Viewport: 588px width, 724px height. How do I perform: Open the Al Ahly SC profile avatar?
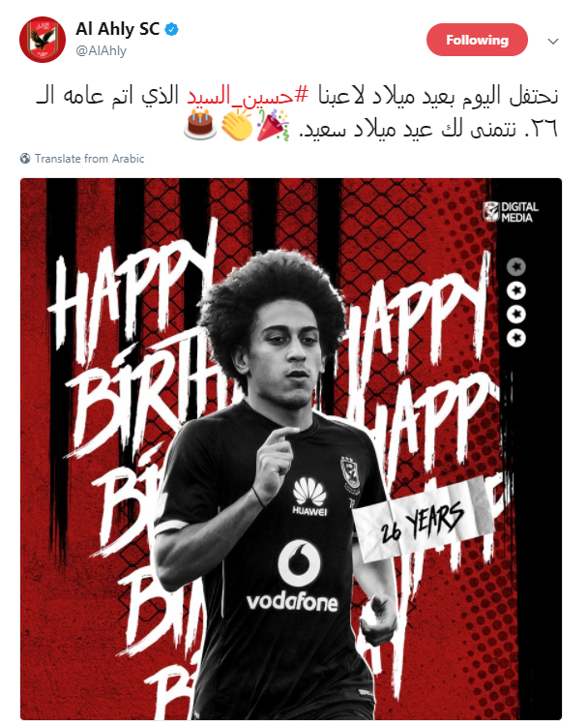pos(43,40)
